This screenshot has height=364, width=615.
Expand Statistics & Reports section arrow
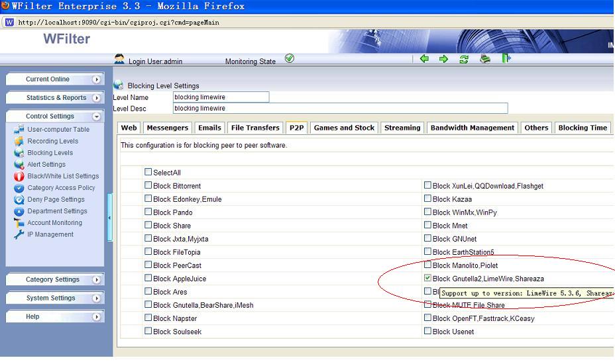96,98
